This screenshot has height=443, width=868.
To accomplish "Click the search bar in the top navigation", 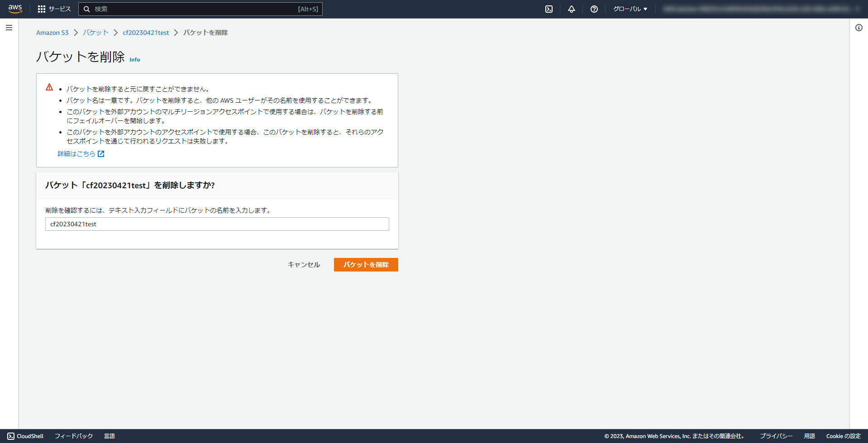I will 199,9.
